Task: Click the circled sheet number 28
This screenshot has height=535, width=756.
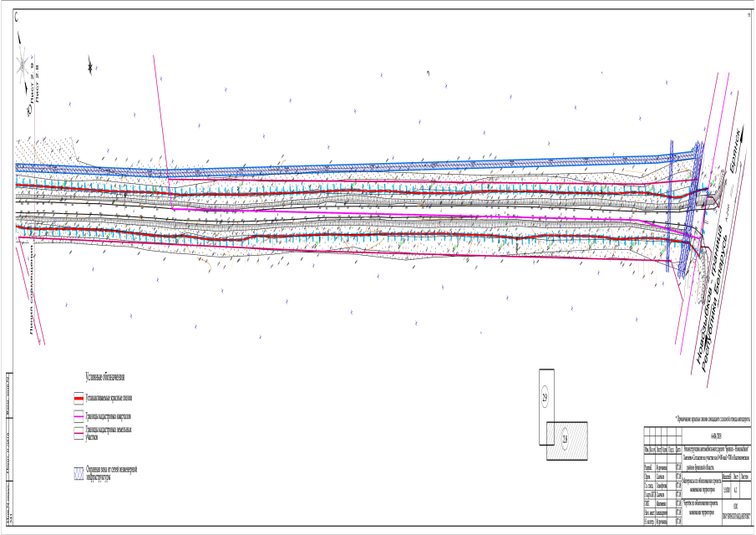Action: point(565,440)
